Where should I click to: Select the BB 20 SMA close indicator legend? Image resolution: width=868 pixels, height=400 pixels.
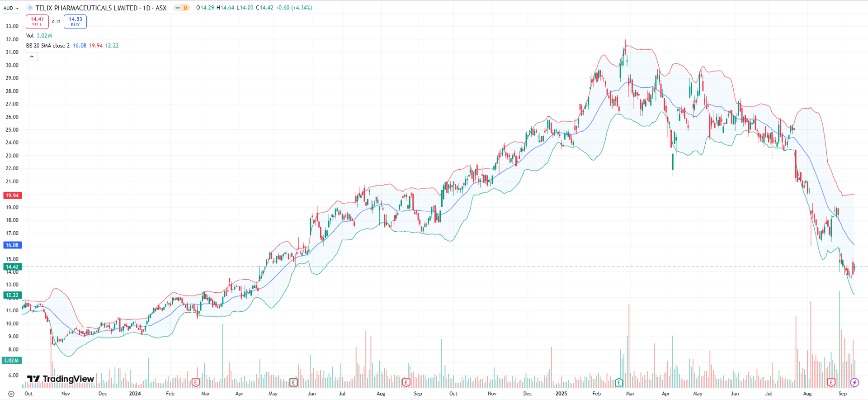[x=48, y=46]
